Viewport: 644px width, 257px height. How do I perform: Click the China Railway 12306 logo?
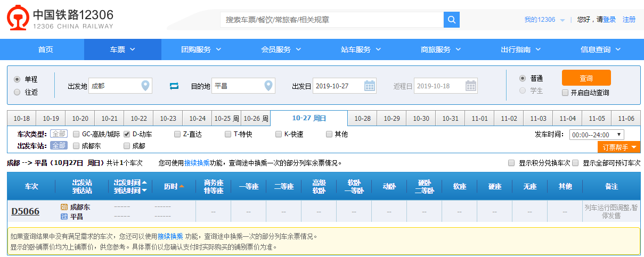point(60,19)
